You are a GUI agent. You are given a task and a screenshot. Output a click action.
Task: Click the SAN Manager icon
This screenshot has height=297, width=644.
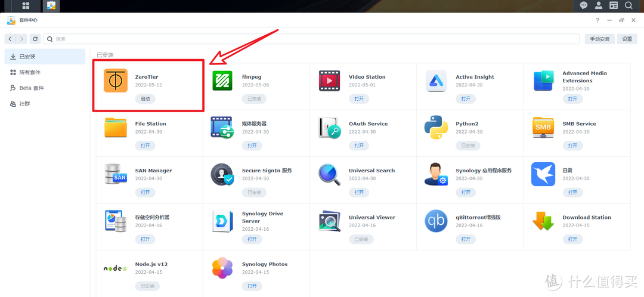pos(116,174)
